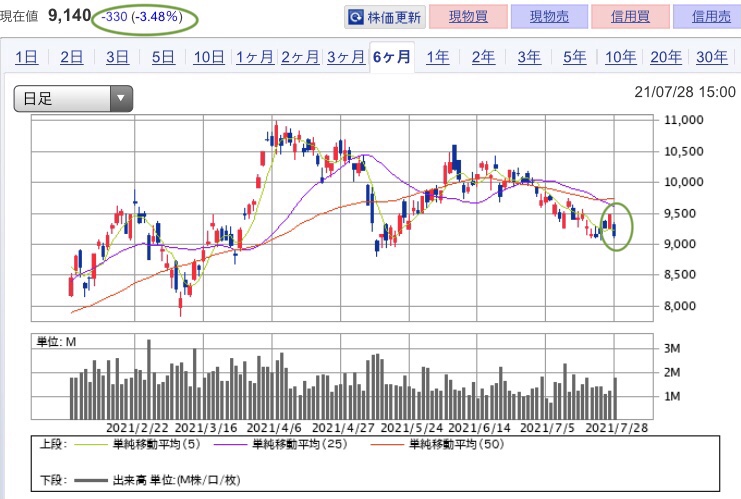Switch chart to 5年 range
Image resolution: width=741 pixels, height=499 pixels.
click(574, 57)
